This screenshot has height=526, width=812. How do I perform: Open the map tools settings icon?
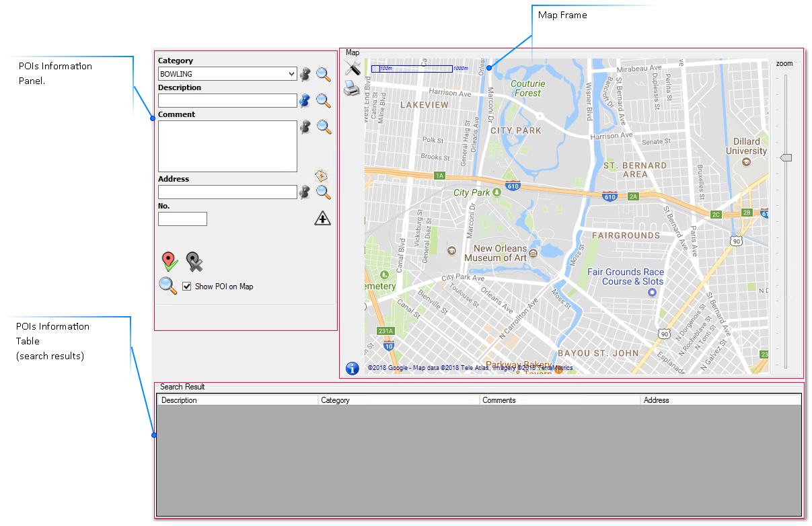coord(352,67)
